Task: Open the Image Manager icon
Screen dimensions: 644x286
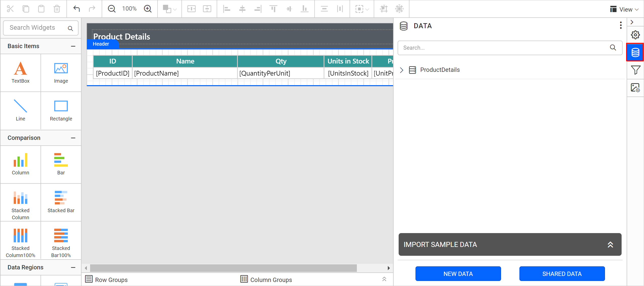Action: 635,88
